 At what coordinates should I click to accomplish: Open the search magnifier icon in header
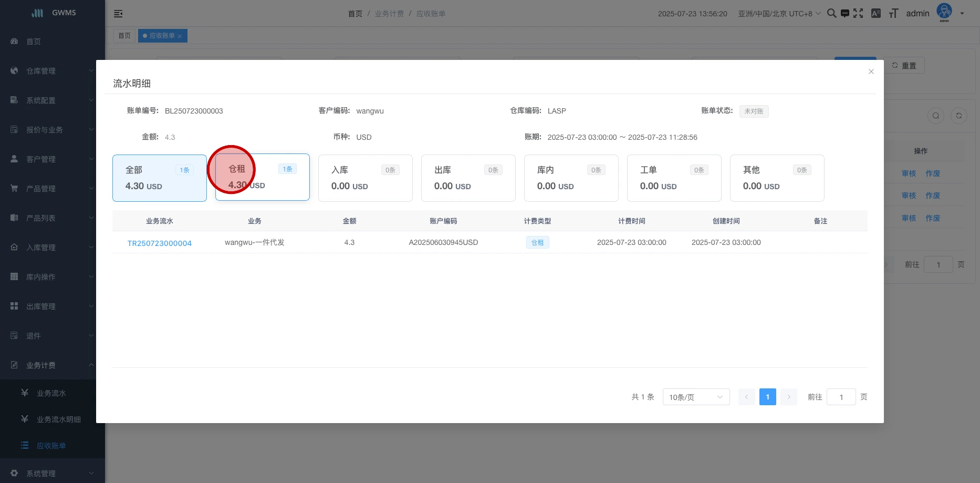831,14
